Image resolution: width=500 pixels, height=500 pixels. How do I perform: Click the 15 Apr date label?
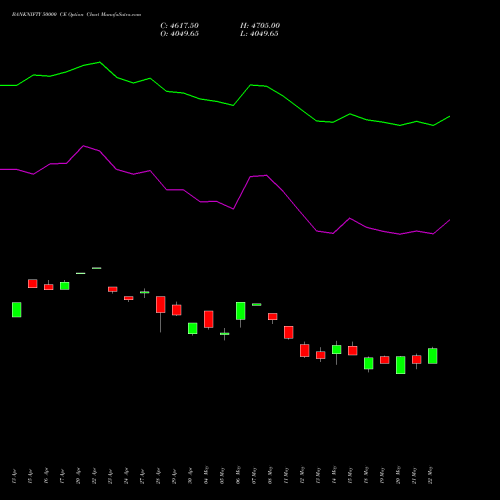pyautogui.click(x=30, y=476)
